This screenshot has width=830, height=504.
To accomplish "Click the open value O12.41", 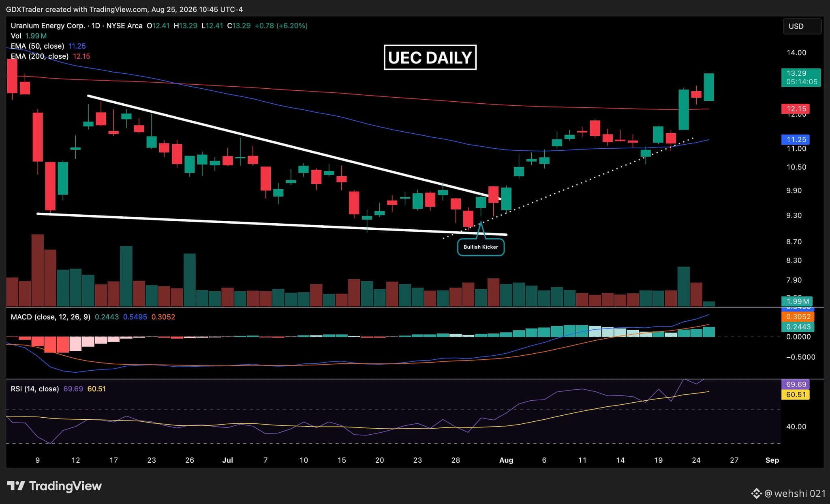I will [158, 26].
